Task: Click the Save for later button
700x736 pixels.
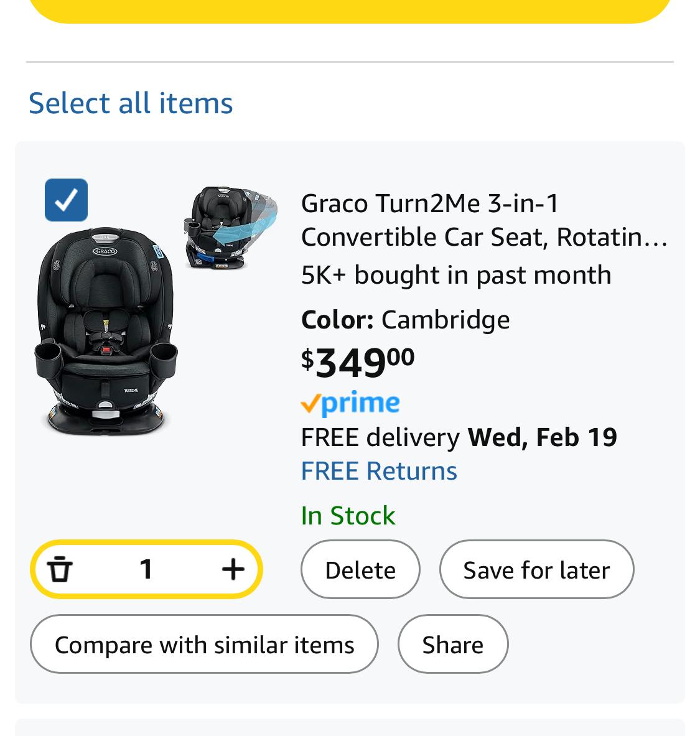Action: (536, 569)
